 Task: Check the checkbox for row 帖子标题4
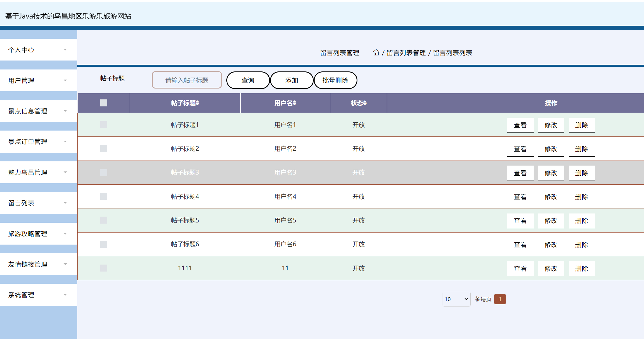(x=103, y=196)
